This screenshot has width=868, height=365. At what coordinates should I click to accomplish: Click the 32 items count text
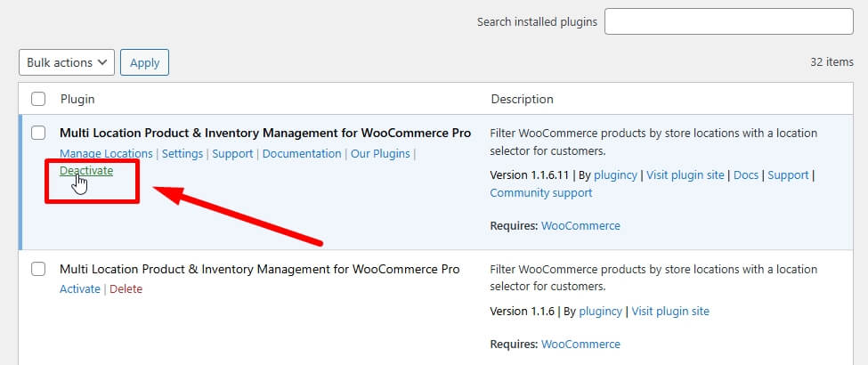(831, 62)
